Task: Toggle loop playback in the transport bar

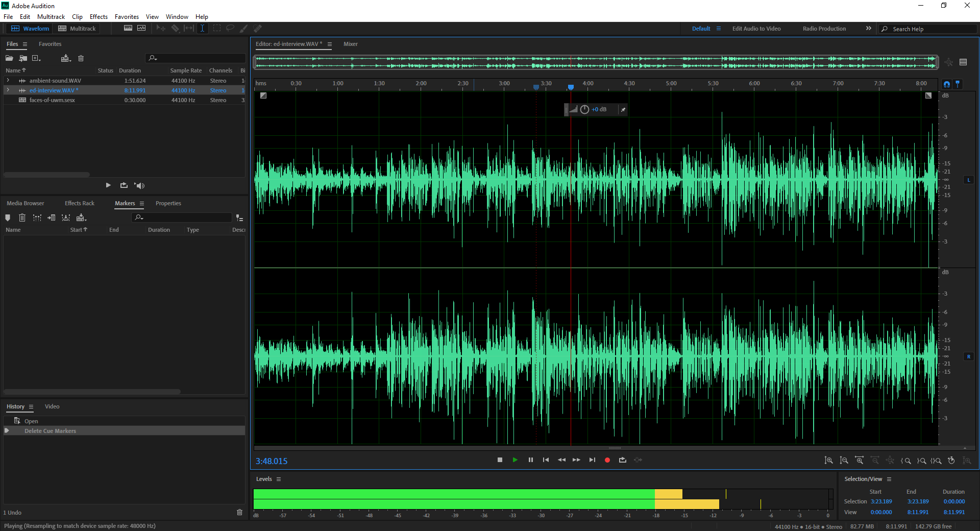Action: [622, 460]
